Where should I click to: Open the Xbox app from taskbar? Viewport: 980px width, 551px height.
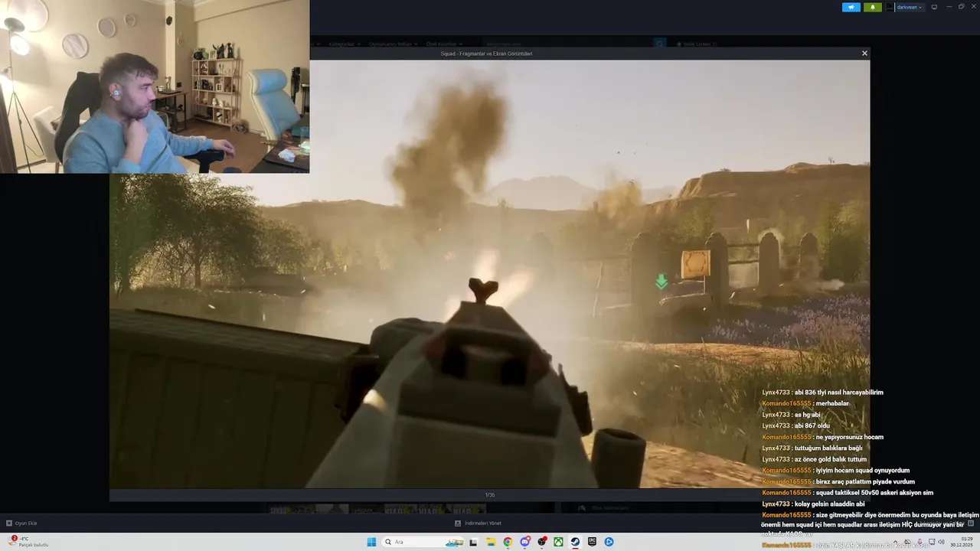coord(559,542)
